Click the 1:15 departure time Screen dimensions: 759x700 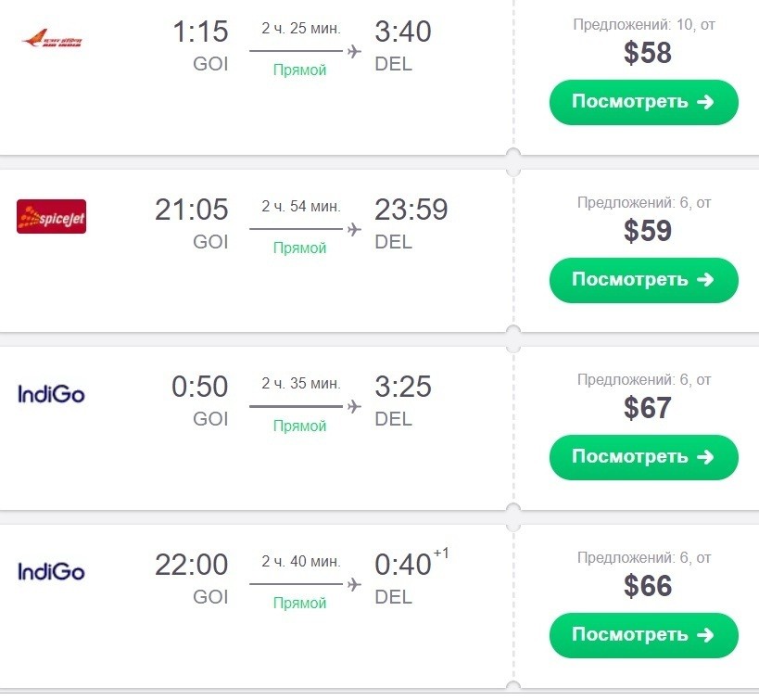(200, 32)
